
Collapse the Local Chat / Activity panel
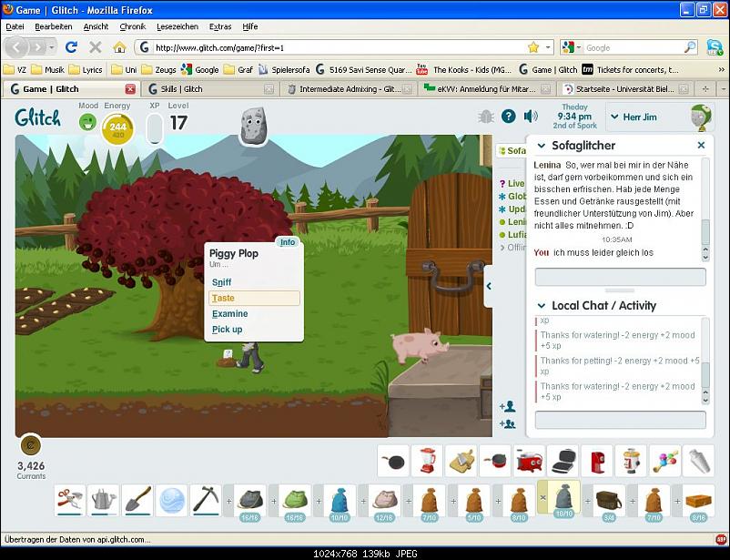click(x=542, y=306)
